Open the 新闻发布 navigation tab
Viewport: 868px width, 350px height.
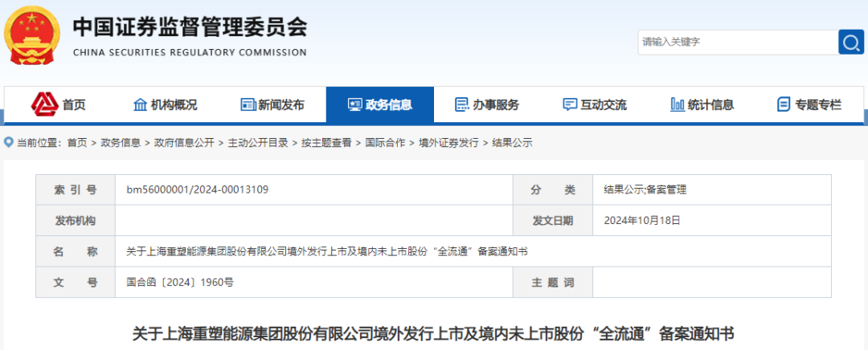[272, 104]
